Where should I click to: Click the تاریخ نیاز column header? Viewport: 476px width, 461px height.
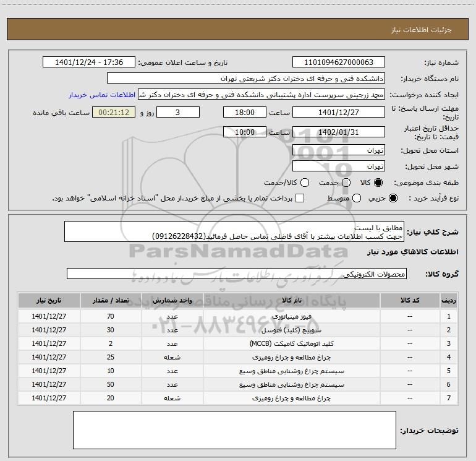[49, 300]
